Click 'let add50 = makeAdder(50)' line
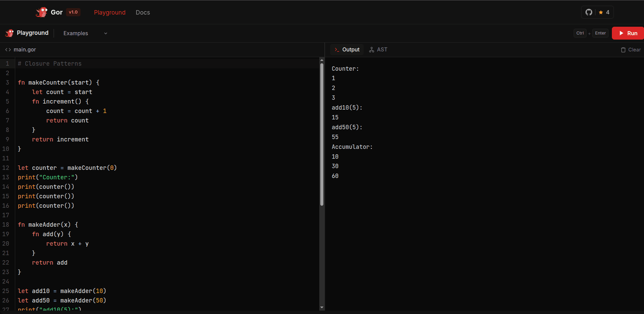The height and width of the screenshot is (314, 644). pos(62,300)
